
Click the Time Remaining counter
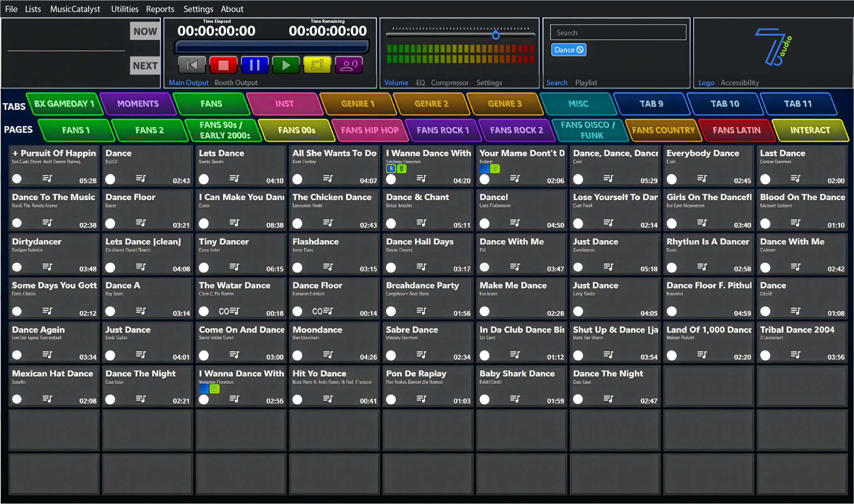[x=328, y=31]
